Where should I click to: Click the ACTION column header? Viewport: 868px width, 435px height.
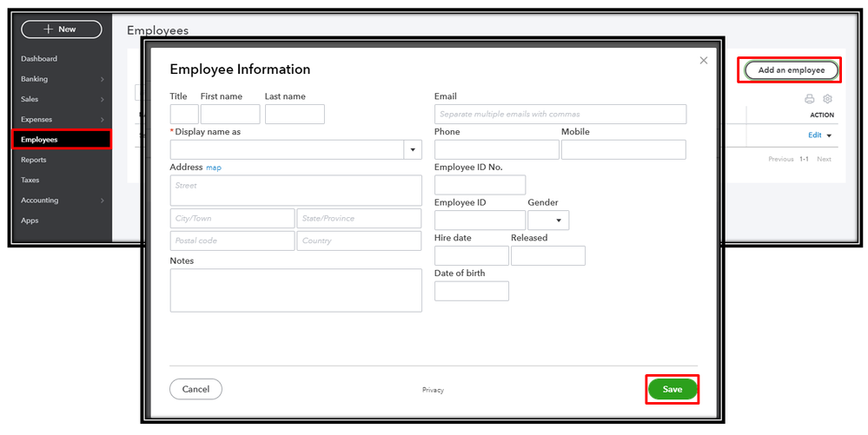tap(821, 115)
